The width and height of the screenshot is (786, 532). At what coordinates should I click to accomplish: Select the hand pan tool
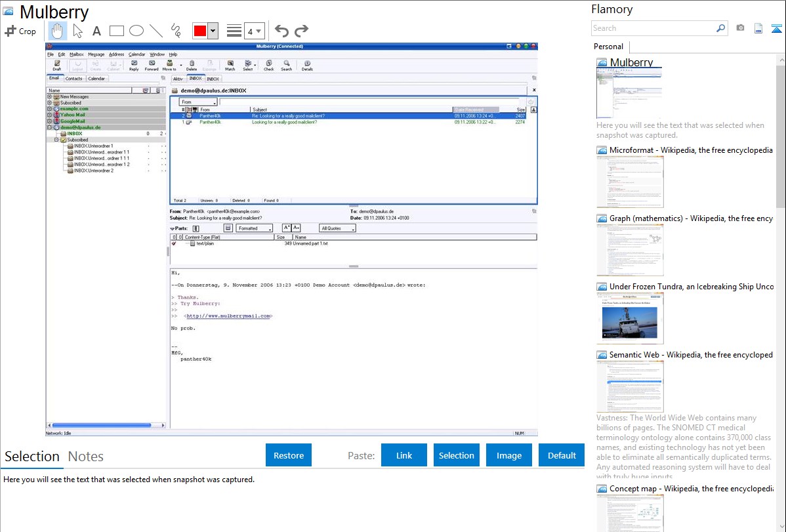pyautogui.click(x=57, y=31)
